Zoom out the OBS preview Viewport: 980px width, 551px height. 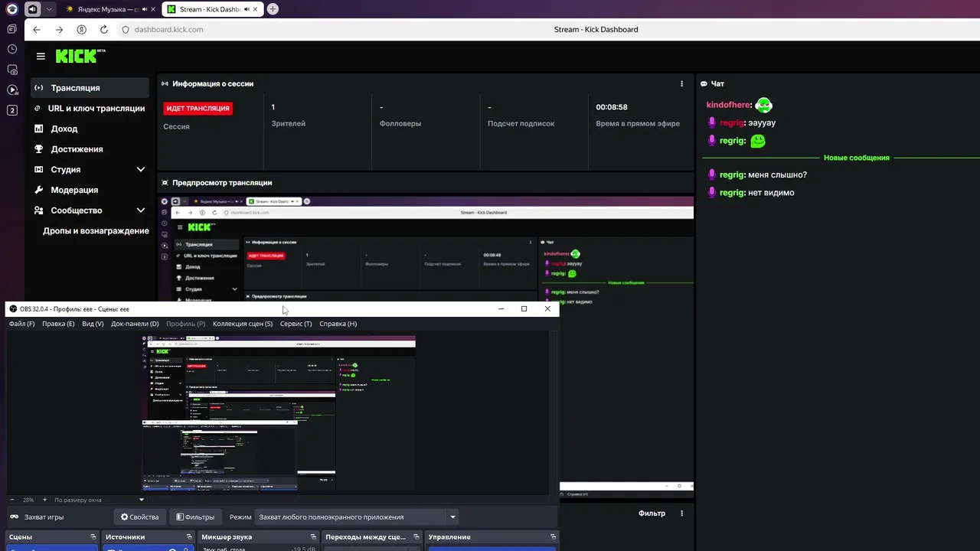click(12, 500)
